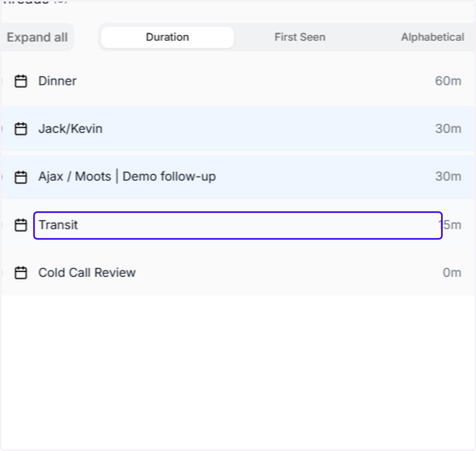Click calendar icon next to Cold Call Review
Screen dimensions: 476x451
click(21, 273)
